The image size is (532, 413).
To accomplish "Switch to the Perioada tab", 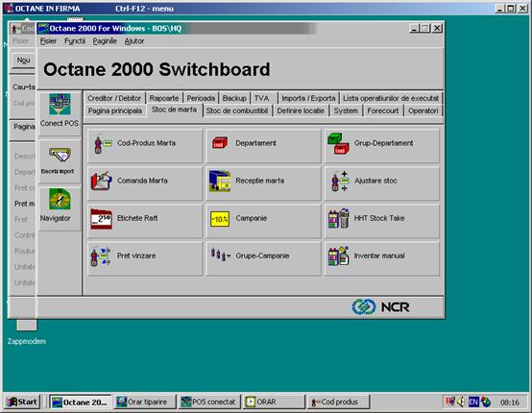I will (x=201, y=98).
